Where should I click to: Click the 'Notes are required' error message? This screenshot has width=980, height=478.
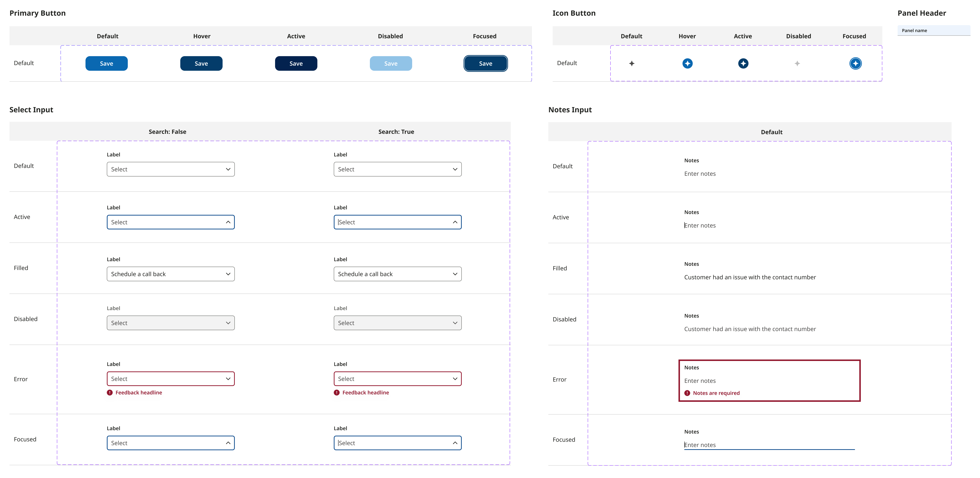coord(716,393)
